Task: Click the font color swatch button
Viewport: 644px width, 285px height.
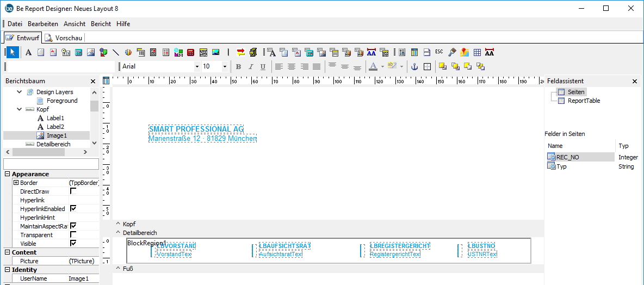Action: pyautogui.click(x=373, y=66)
